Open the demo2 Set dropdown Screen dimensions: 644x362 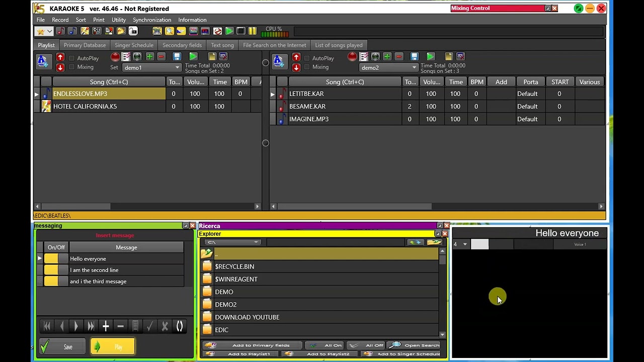tap(414, 67)
